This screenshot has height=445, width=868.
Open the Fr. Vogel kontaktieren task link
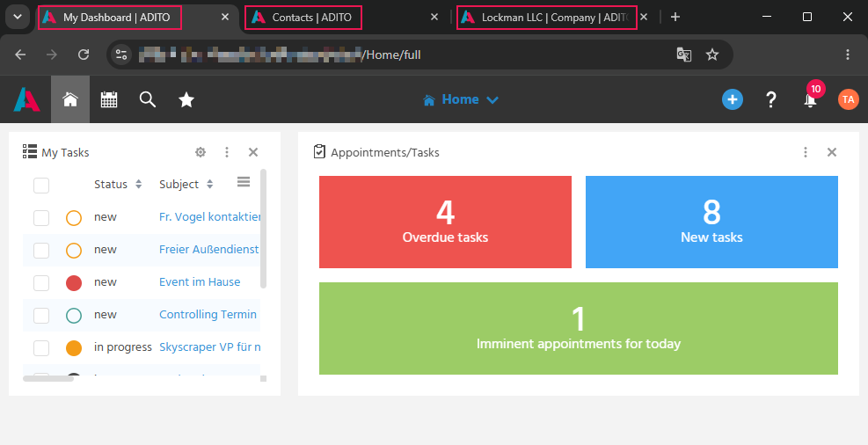210,217
